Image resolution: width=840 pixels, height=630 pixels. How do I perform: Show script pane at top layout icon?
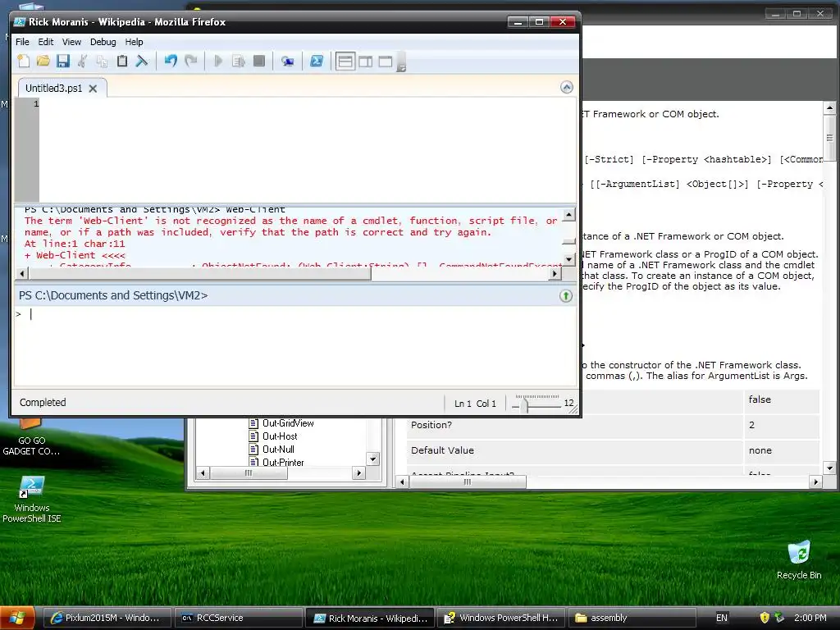tap(345, 61)
